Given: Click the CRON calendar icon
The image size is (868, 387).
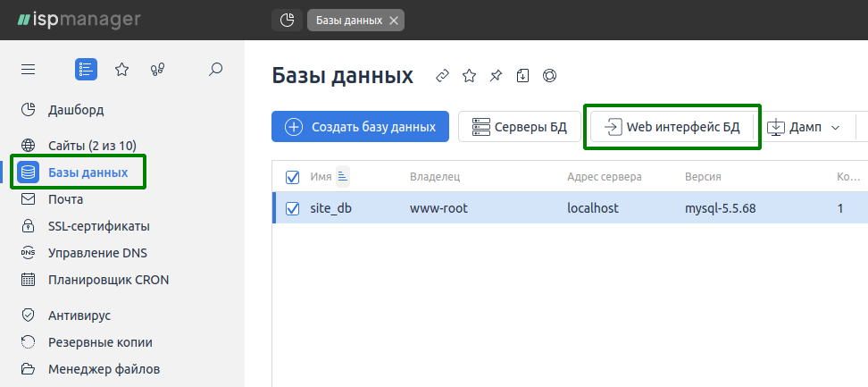Looking at the screenshot, I should (28, 280).
